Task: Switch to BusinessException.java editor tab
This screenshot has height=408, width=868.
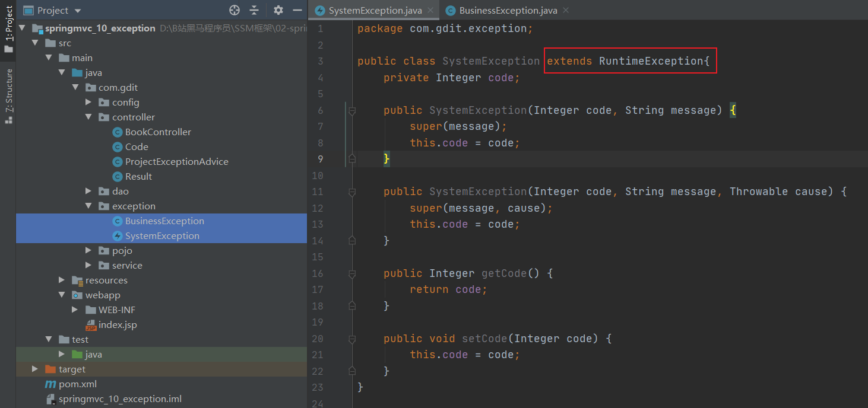Action: point(508,10)
